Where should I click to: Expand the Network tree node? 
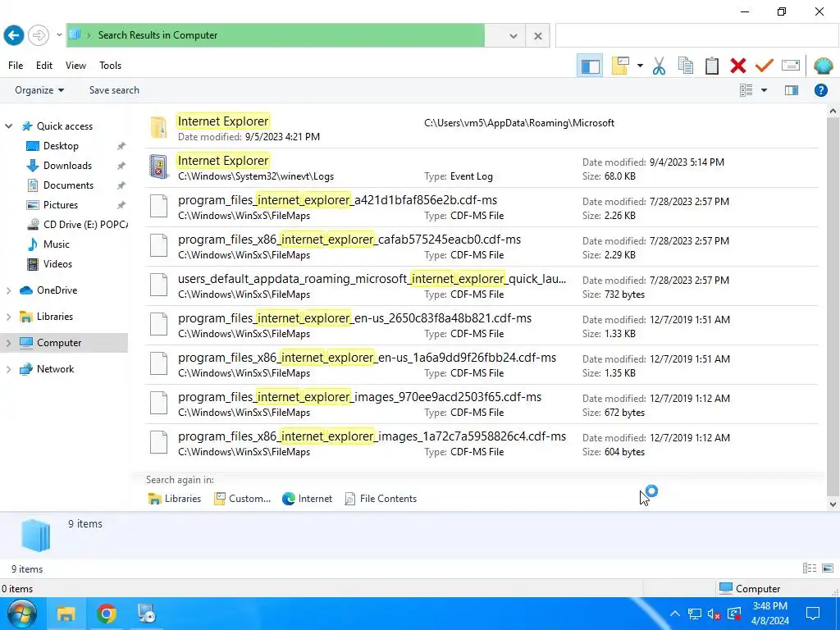tap(8, 369)
